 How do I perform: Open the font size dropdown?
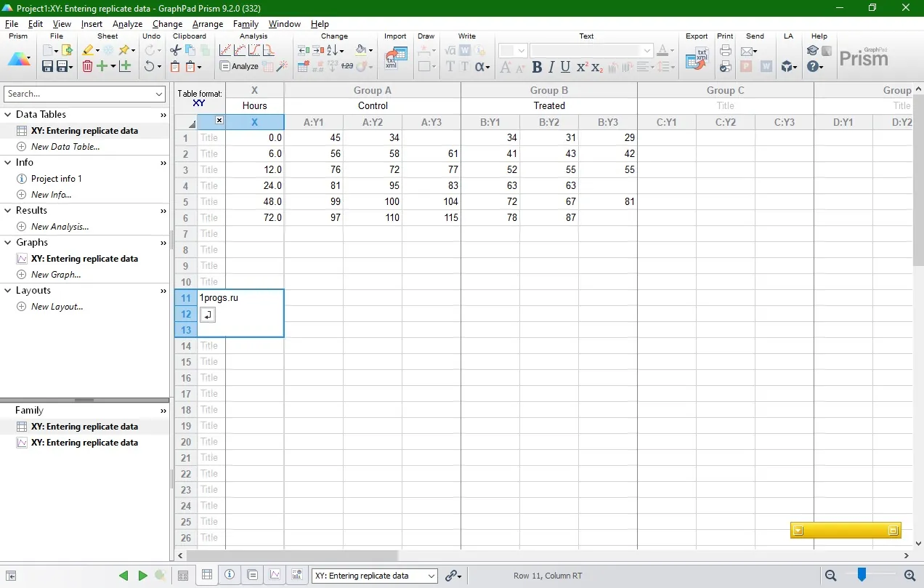click(x=522, y=51)
